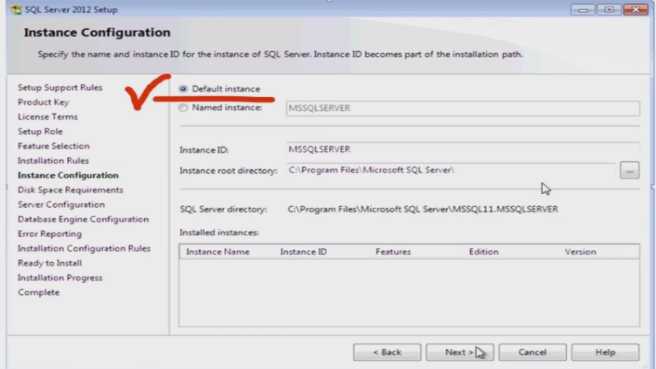Image resolution: width=656 pixels, height=369 pixels.
Task: Click the Installed instances label
Action: [x=219, y=233]
